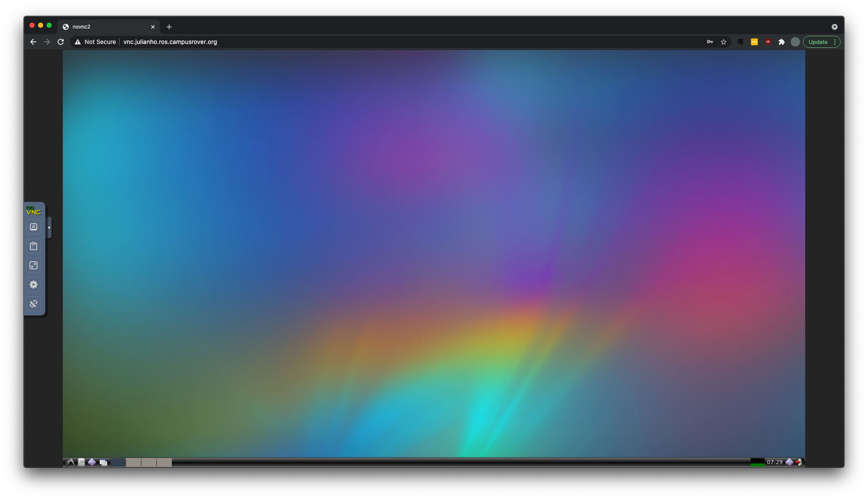The image size is (868, 499).
Task: Select the novnc2 browser tab
Action: 108,26
